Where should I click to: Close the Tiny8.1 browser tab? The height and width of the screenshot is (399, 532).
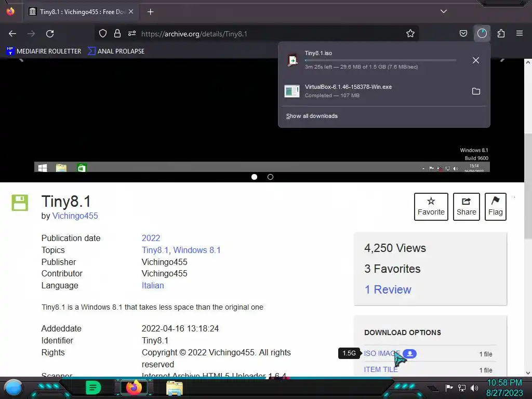131,12
